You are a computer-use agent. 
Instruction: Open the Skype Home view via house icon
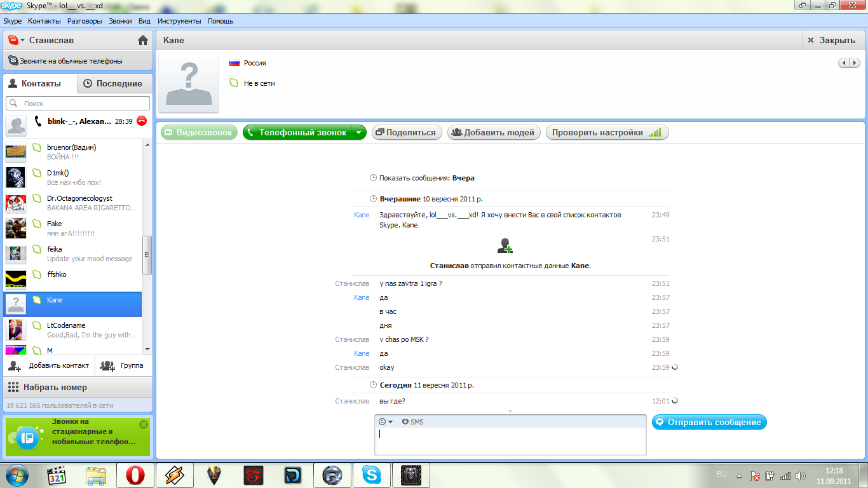143,41
